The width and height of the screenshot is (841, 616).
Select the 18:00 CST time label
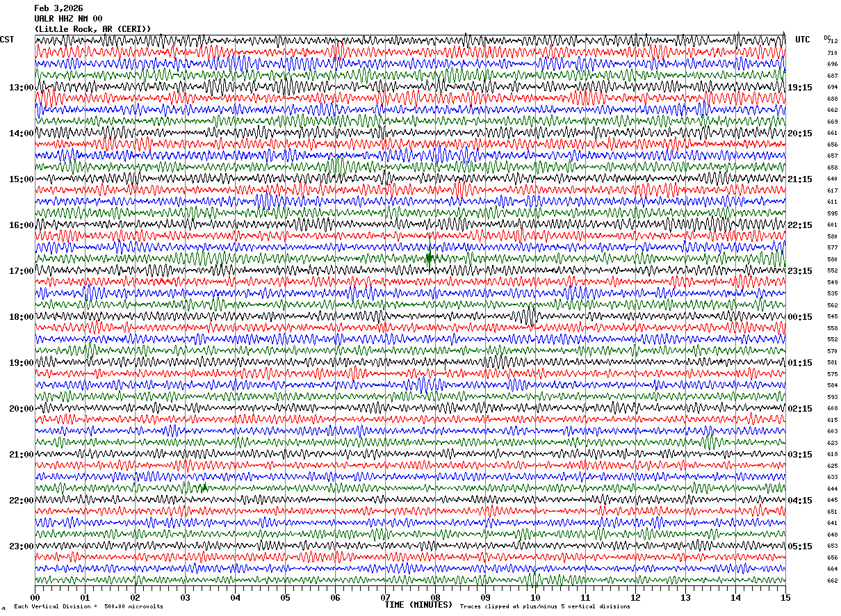tap(21, 317)
